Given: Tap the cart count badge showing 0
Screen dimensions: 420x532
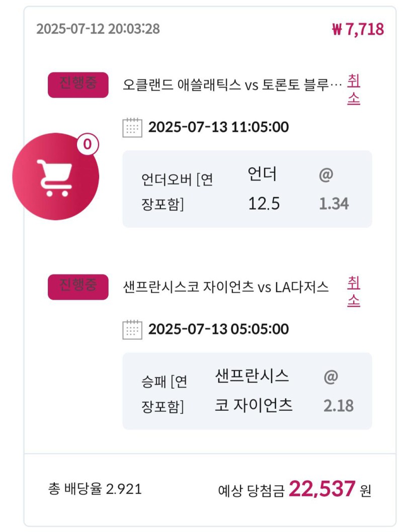Looking at the screenshot, I should [88, 144].
